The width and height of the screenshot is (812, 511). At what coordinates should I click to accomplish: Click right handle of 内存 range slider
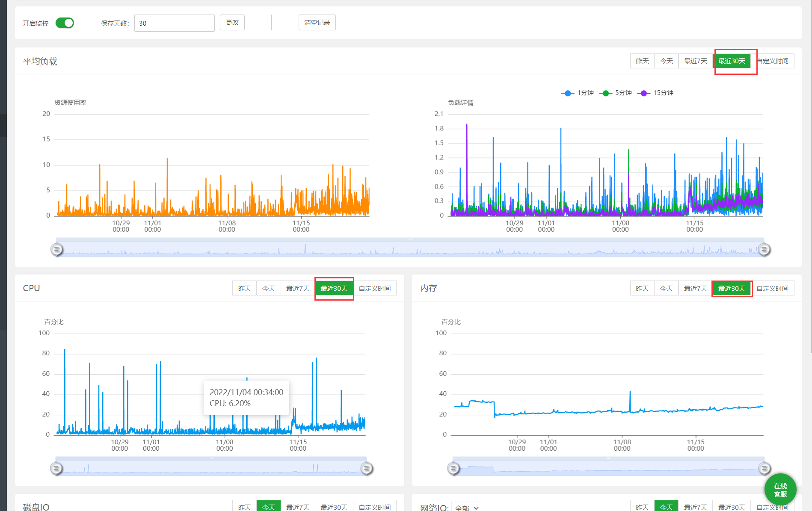point(765,469)
